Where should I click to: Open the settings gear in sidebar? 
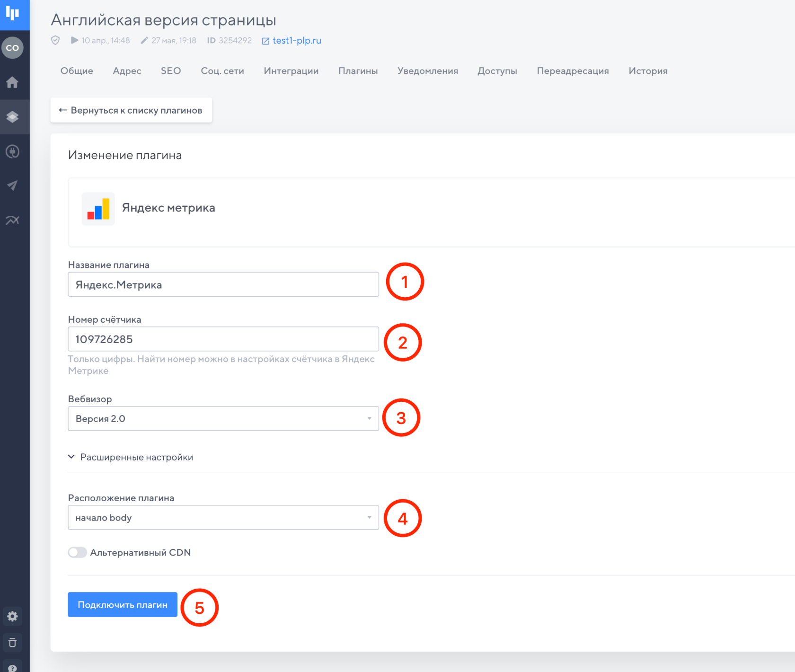tap(13, 616)
